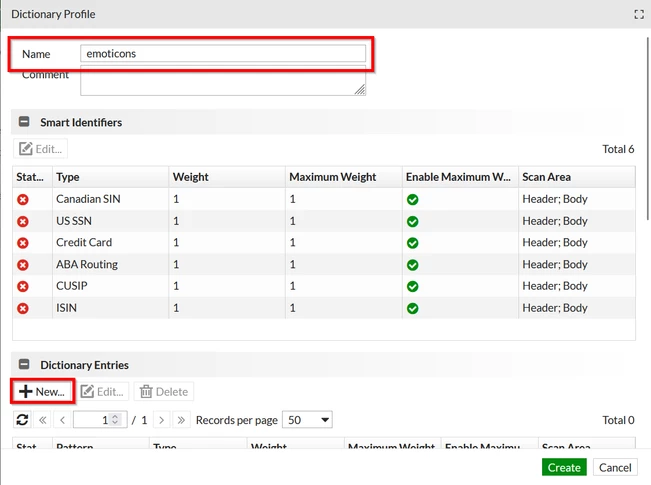This screenshot has height=485, width=651.
Task: Click the Name field containing emoticons
Action: [x=223, y=54]
